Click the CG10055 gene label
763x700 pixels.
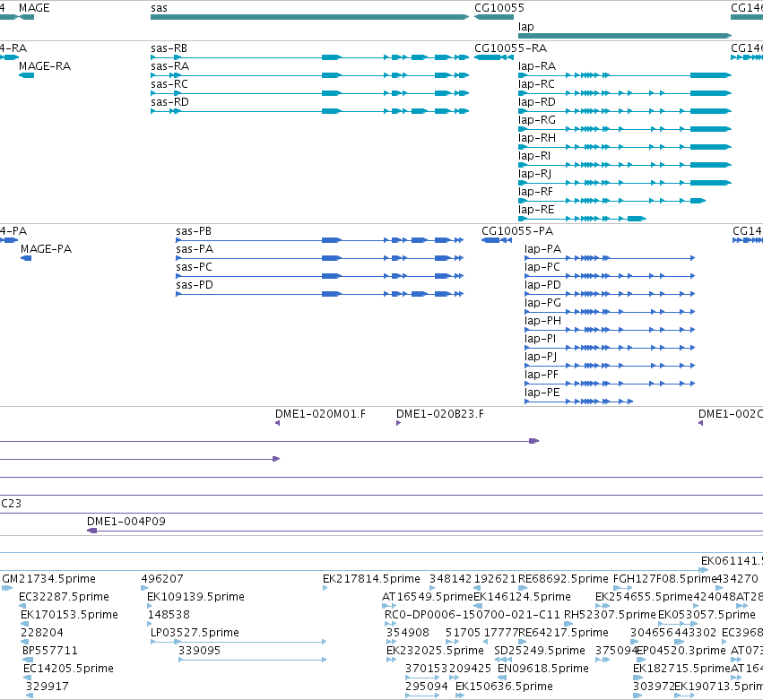(499, 8)
